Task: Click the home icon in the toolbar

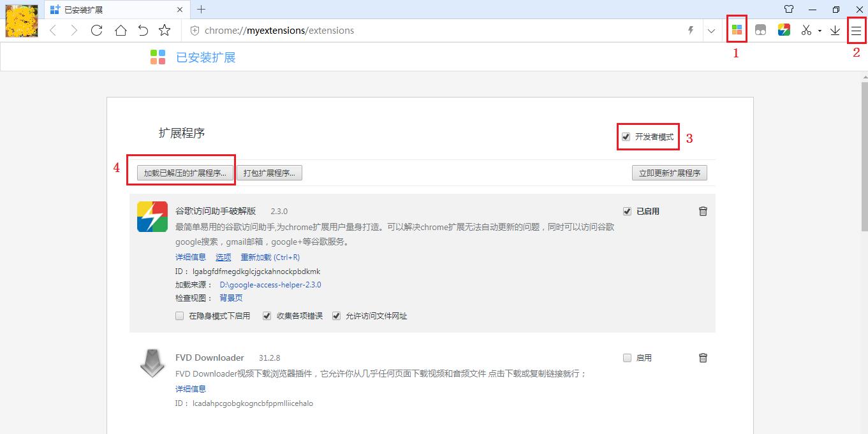Action: pos(120,29)
